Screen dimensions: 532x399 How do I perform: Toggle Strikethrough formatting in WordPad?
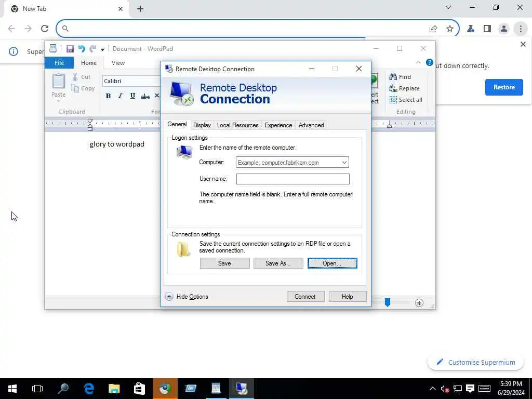click(145, 96)
